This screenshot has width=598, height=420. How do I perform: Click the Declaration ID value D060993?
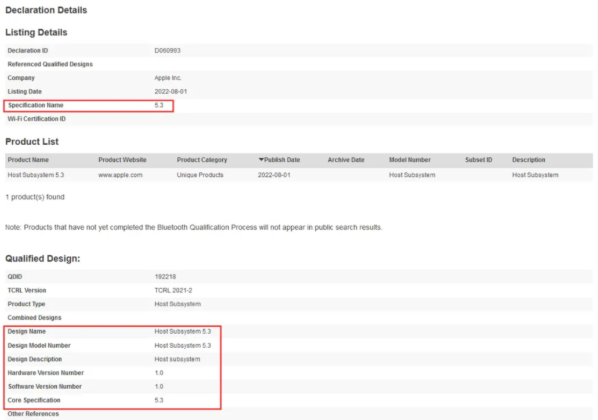coord(167,51)
